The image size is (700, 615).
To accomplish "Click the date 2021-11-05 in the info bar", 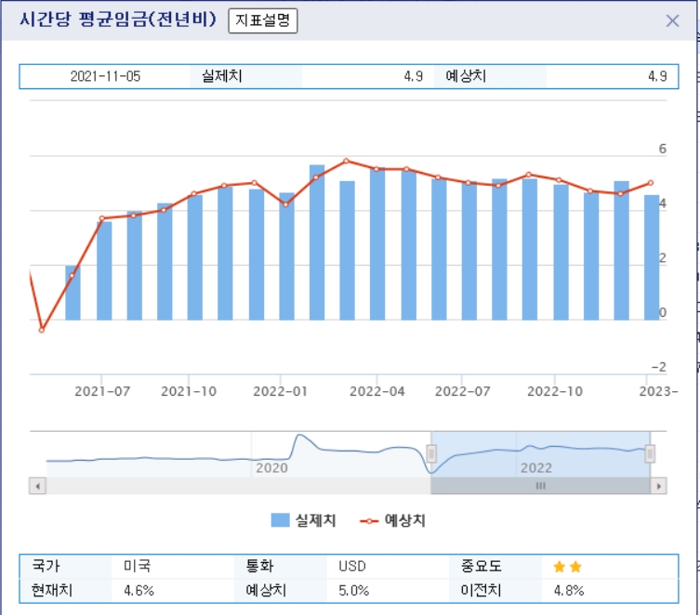I will point(105,76).
